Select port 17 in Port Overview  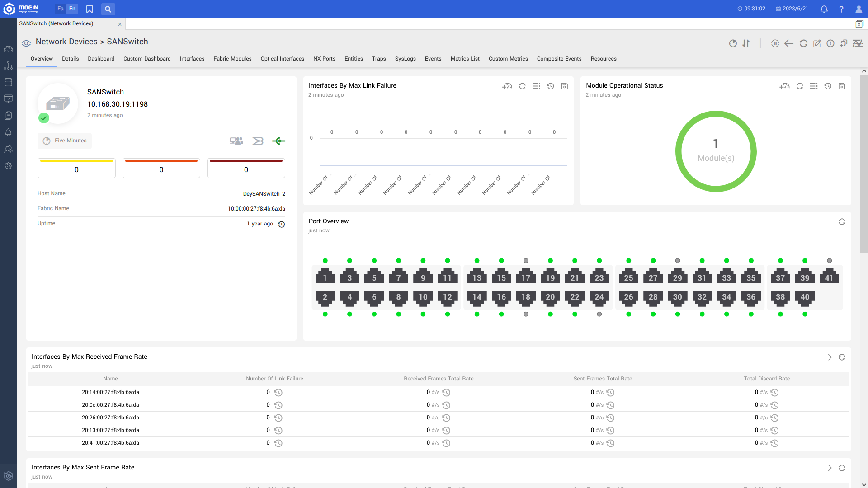526,277
